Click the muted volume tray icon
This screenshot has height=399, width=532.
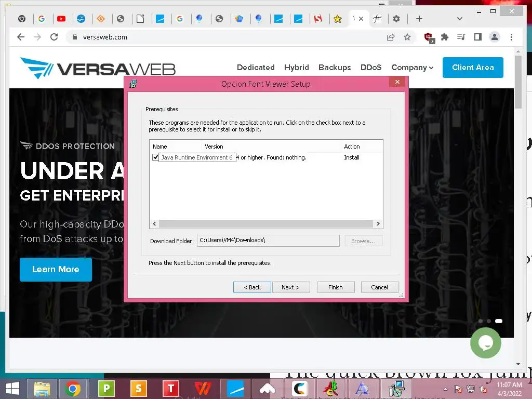coord(483,389)
